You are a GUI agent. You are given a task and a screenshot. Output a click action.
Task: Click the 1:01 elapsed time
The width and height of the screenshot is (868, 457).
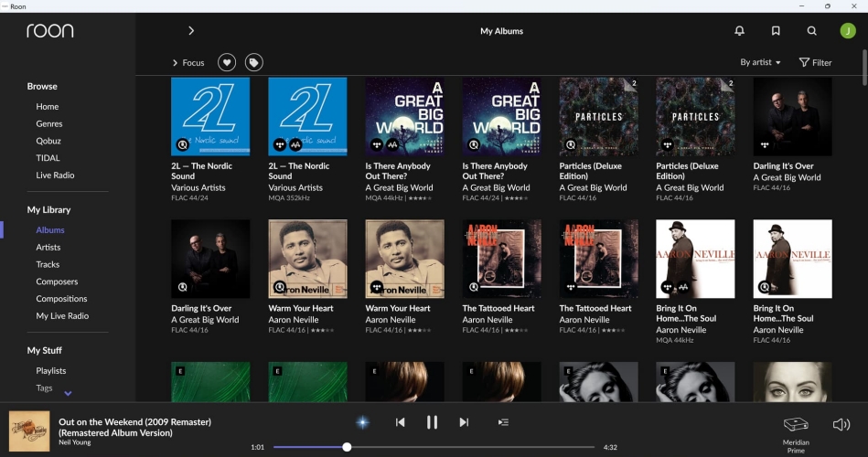pyautogui.click(x=257, y=447)
